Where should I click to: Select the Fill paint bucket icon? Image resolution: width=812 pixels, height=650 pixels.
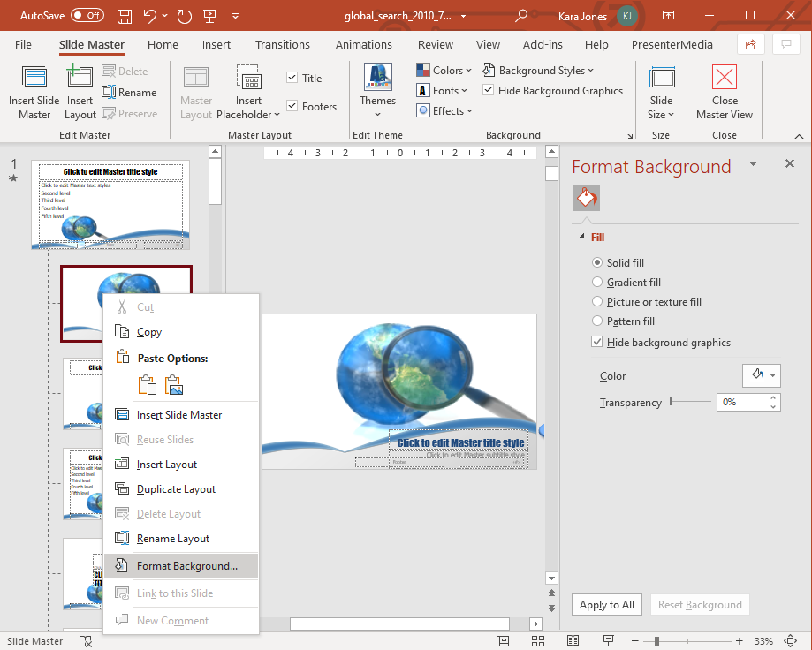pos(586,198)
